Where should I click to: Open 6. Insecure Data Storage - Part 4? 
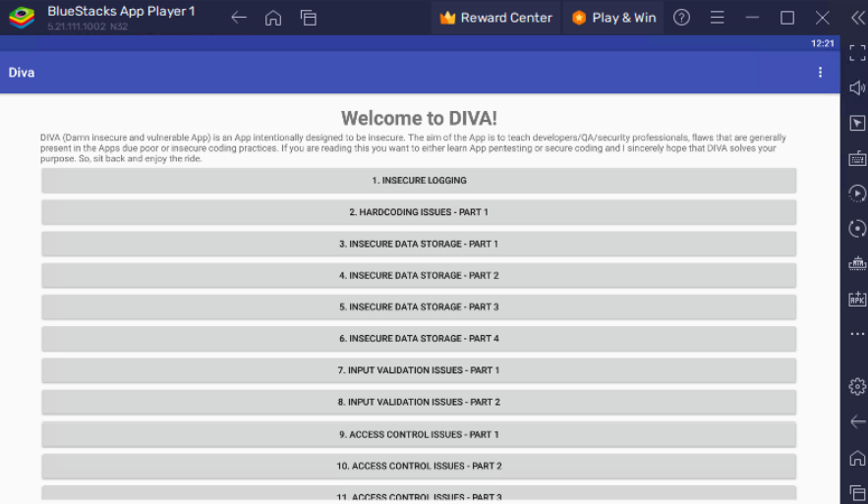click(419, 339)
